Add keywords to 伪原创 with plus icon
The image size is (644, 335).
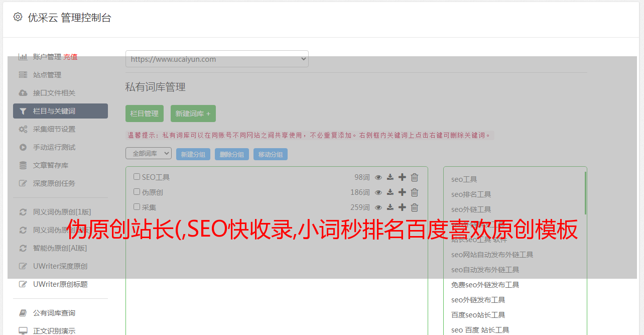click(x=402, y=192)
